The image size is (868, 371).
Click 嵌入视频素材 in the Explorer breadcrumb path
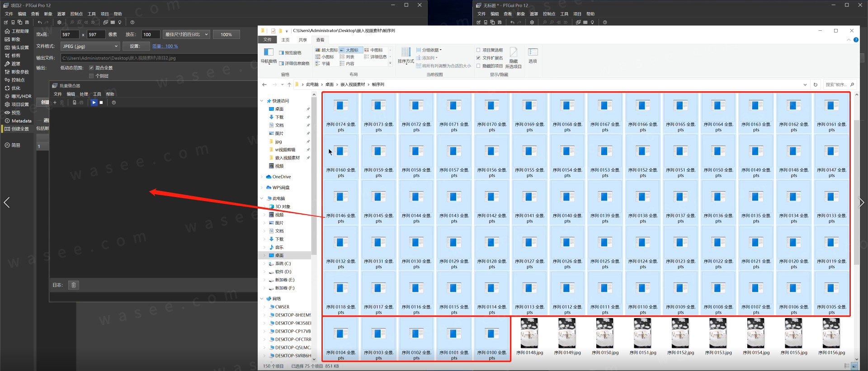click(x=353, y=85)
